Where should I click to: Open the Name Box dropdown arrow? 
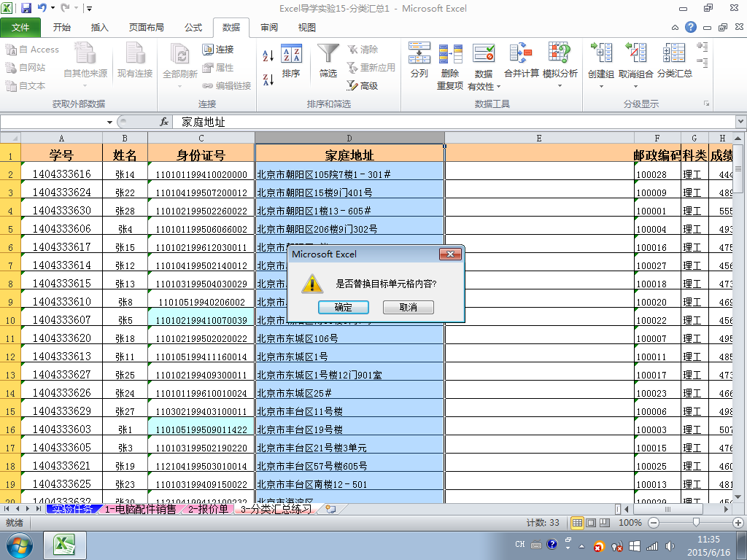click(x=109, y=122)
